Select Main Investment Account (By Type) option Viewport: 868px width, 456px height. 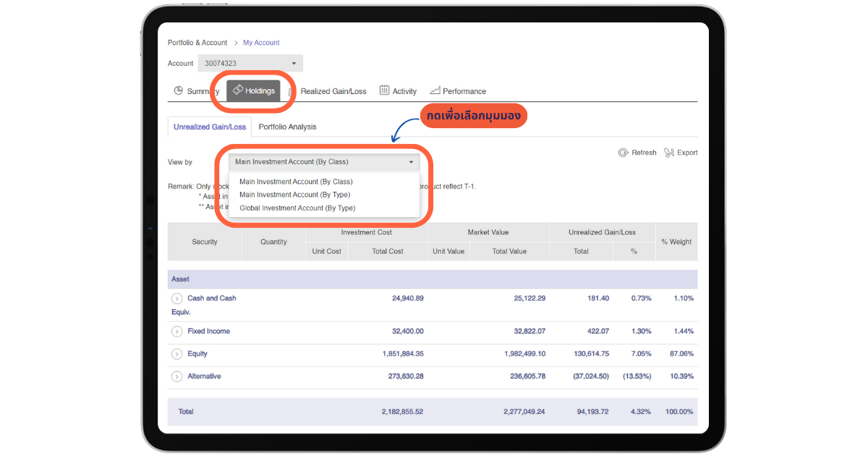click(x=294, y=195)
